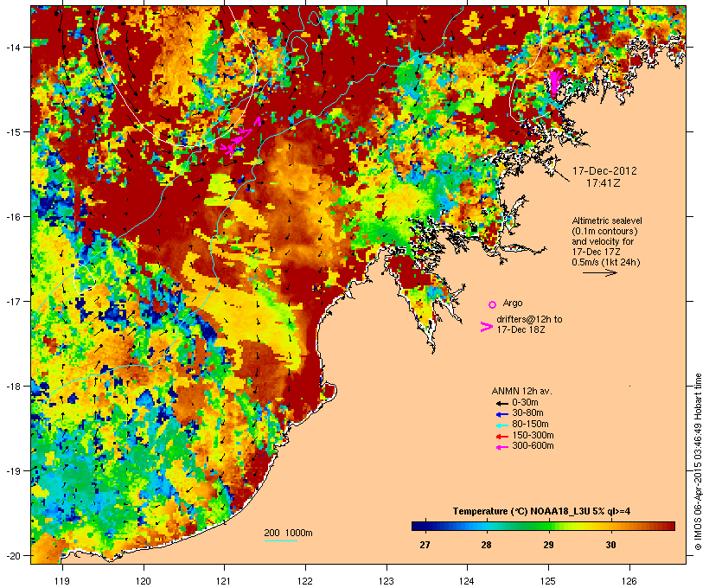Screen dimensions: 709x588
Task: Click the 0.5m/s velocity scale arrow
Action: click(599, 272)
